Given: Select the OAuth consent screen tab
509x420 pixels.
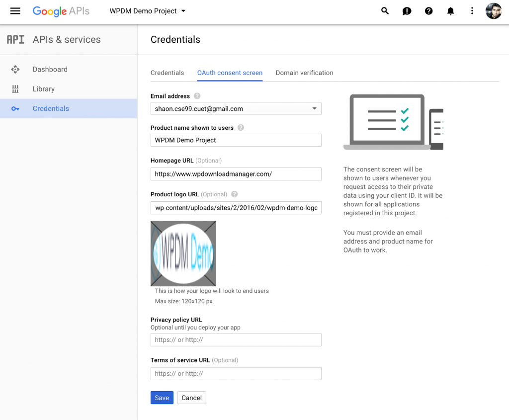Looking at the screenshot, I should tap(230, 73).
